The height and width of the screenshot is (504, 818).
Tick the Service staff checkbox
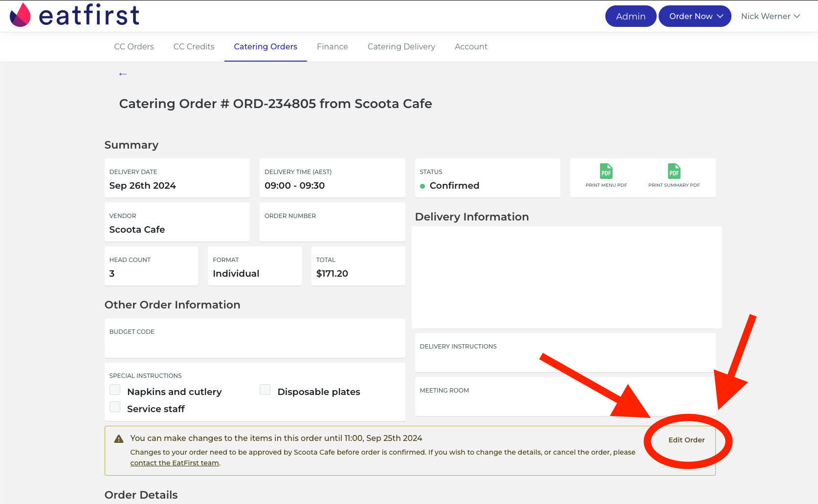pos(115,407)
